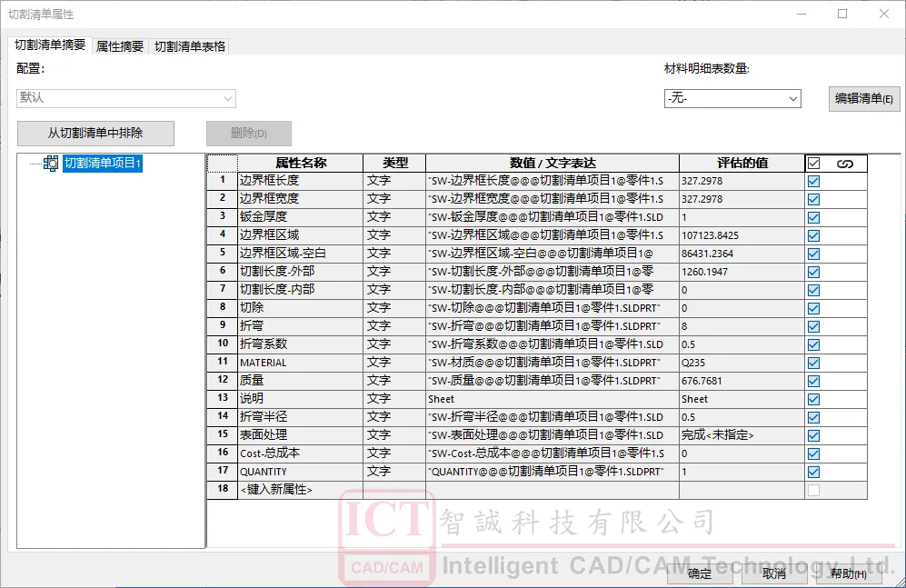Screen dimensions: 906x588
Task: Uncheck the 钣金厚度 row checkbox
Action: (x=813, y=218)
